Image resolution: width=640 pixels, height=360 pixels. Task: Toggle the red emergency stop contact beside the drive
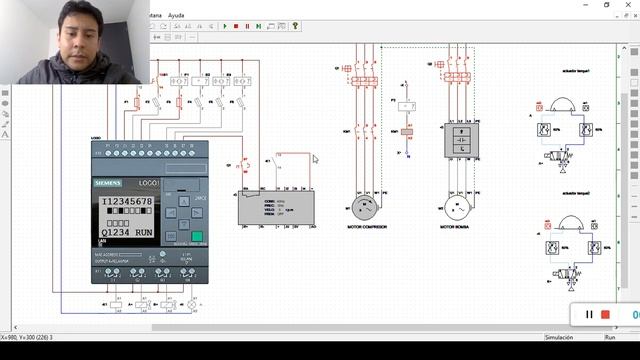click(244, 165)
